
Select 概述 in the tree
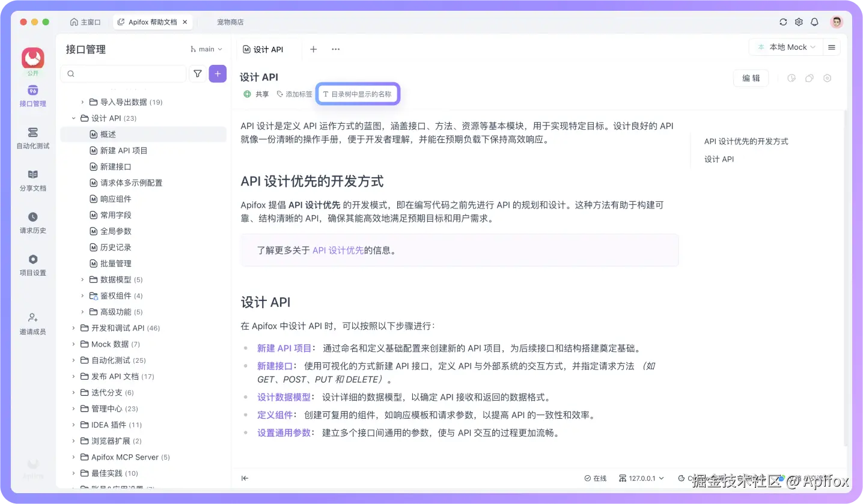point(144,135)
